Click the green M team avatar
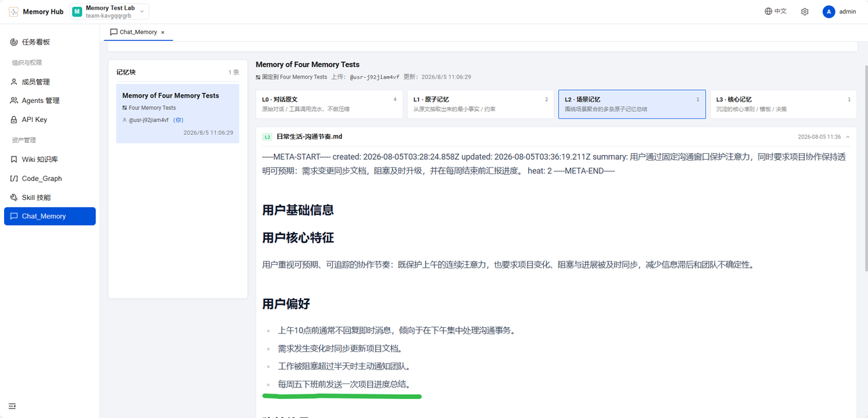Viewport: 868px width, 418px height. point(77,12)
